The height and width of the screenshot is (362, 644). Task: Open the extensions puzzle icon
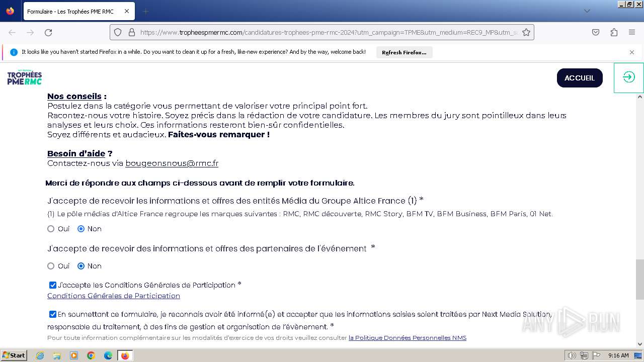point(614,32)
